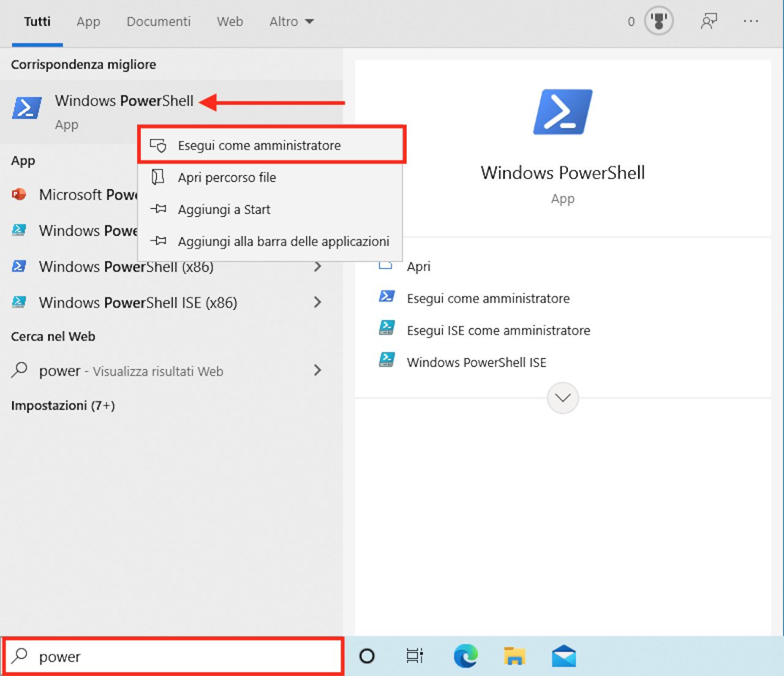Click the Microsoft PowerPoint icon in App list
This screenshot has height=676, width=784.
coord(19,195)
